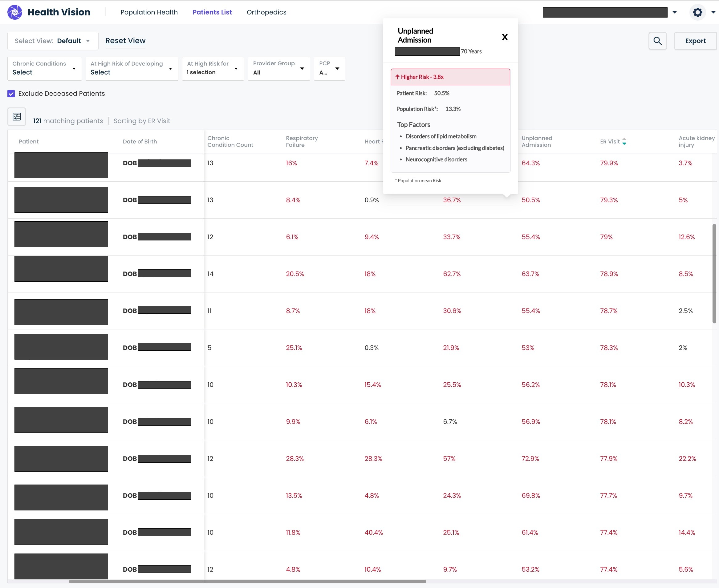Click the 77.9% ER Visit value
Viewport: 719px width, 588px height.
609,459
